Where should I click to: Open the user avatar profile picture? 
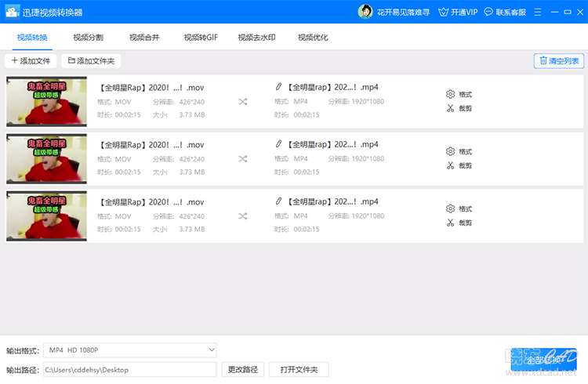coord(365,12)
